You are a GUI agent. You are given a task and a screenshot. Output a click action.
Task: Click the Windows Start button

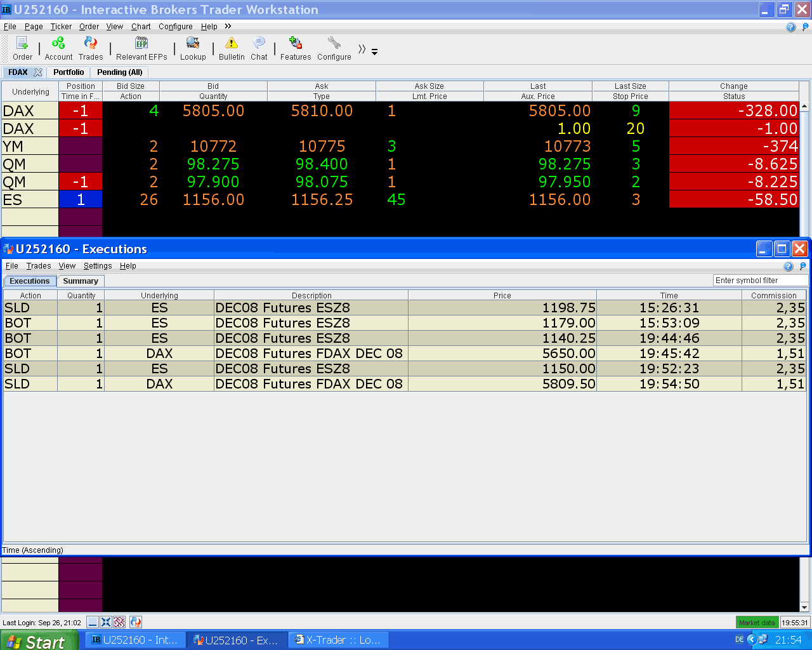(x=39, y=640)
